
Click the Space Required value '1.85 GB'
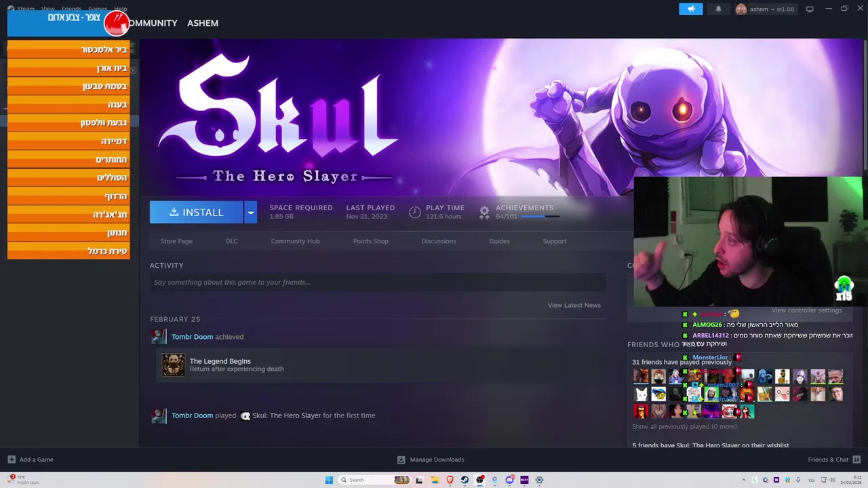[x=281, y=217]
